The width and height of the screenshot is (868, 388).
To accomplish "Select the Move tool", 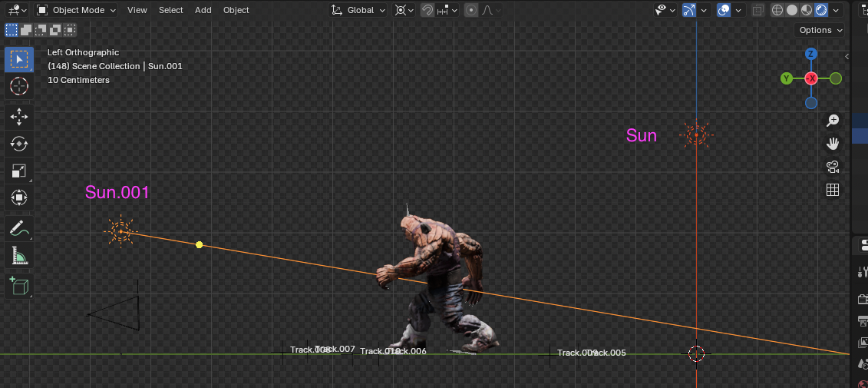I will pyautogui.click(x=19, y=116).
